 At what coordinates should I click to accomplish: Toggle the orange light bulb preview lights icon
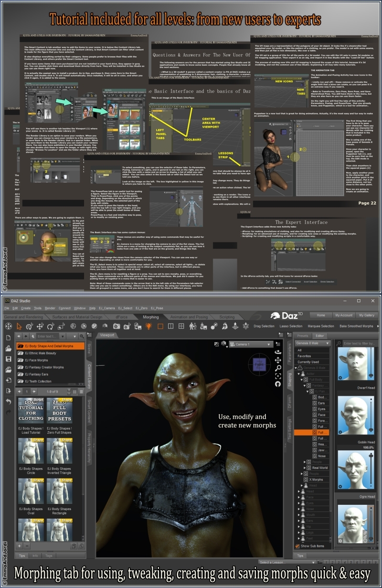point(149,326)
